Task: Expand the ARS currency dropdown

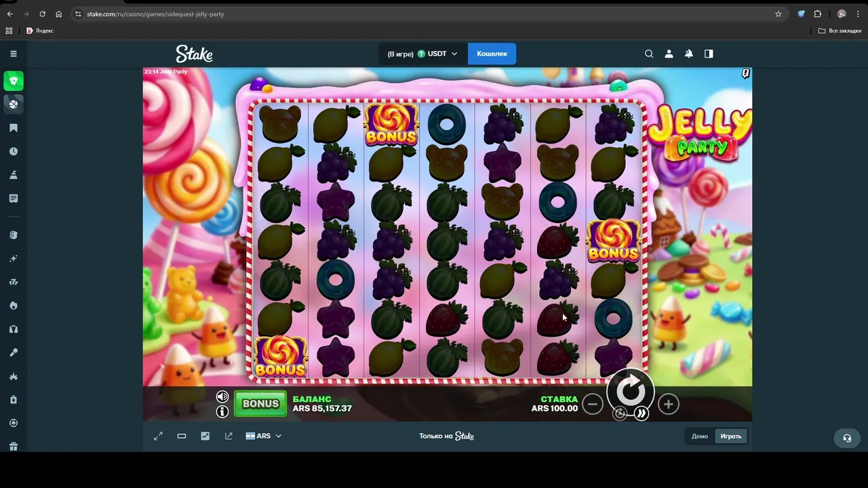Action: (264, 436)
